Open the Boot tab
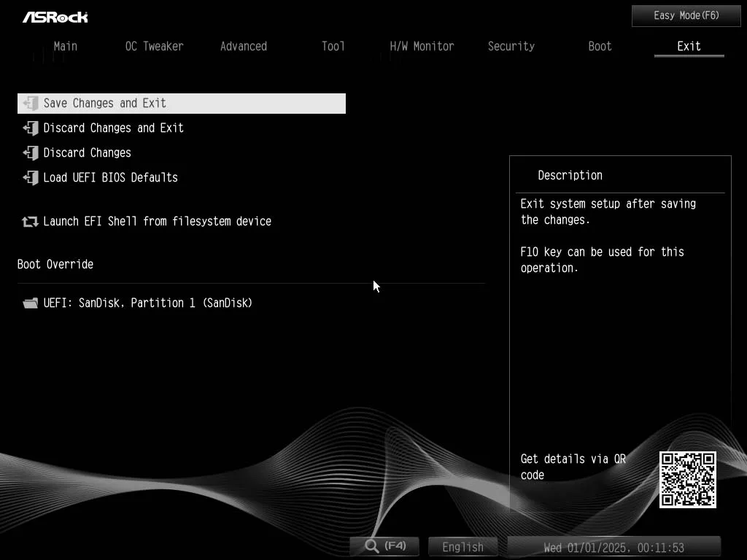This screenshot has height=560, width=747. (600, 46)
